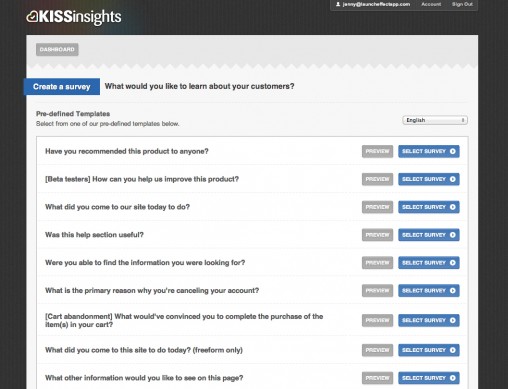508x389 pixels.
Task: Preview 'What did you come to our site' survey
Action: 377,207
